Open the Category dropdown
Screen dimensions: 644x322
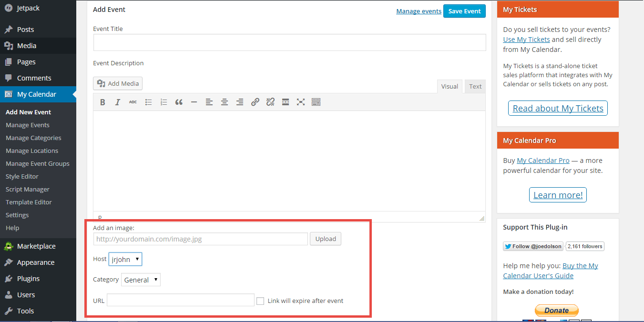click(x=141, y=280)
